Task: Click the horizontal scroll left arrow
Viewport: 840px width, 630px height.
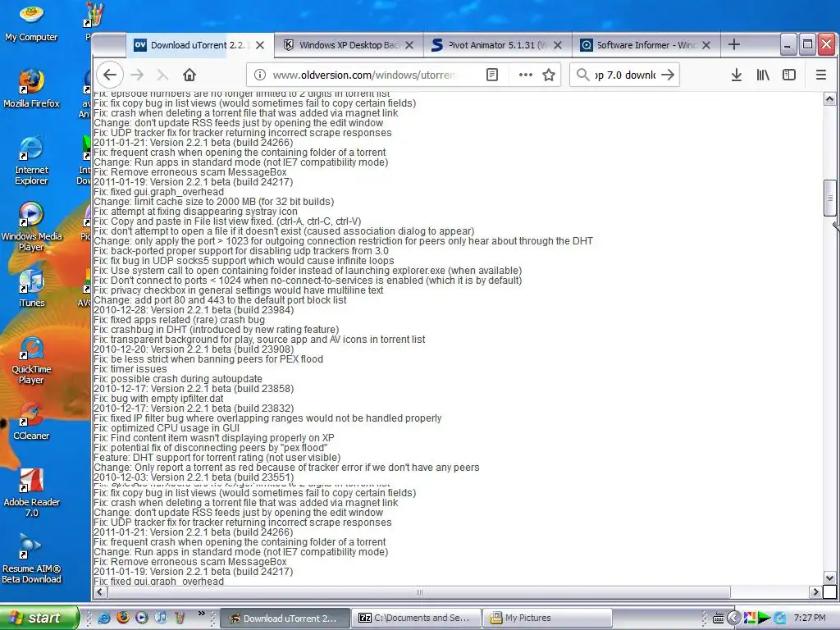Action: click(99, 592)
